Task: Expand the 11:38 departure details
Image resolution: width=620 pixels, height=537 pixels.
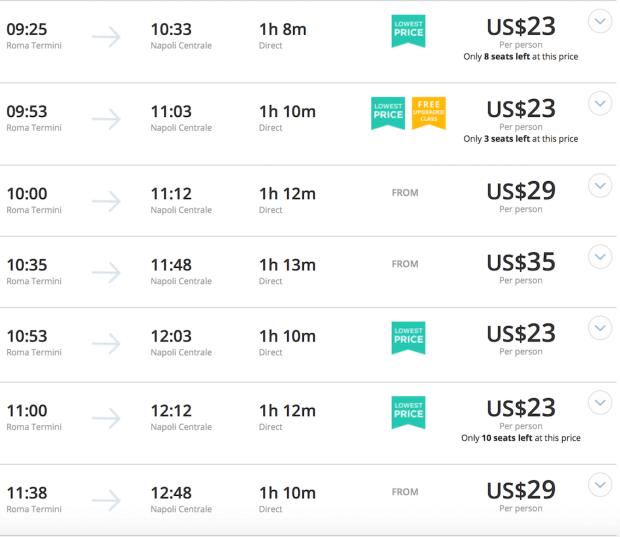Action: click(x=600, y=485)
